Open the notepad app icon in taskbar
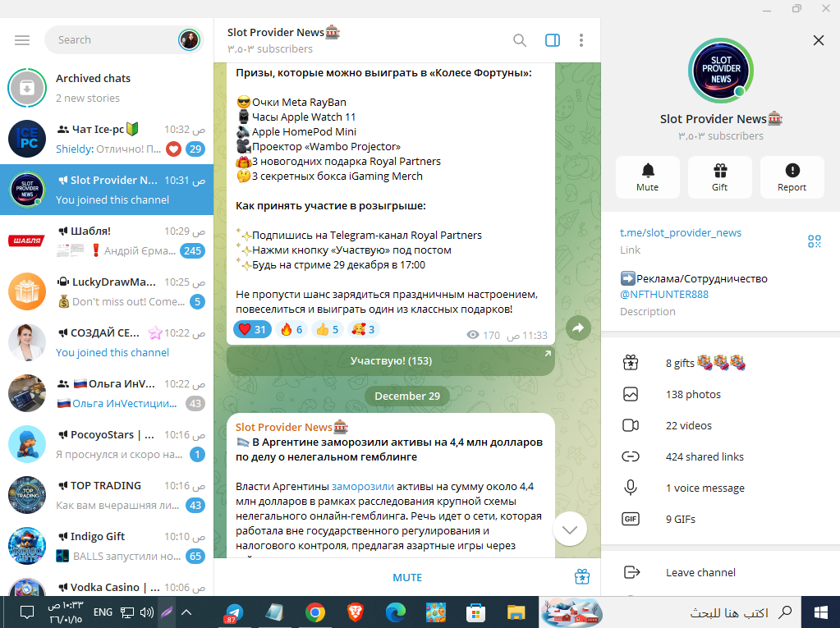Screen dimensions: 840x628 tap(274, 612)
